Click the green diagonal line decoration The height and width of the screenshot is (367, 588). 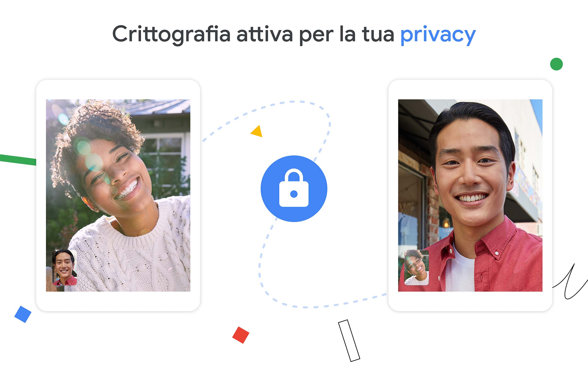point(18,160)
